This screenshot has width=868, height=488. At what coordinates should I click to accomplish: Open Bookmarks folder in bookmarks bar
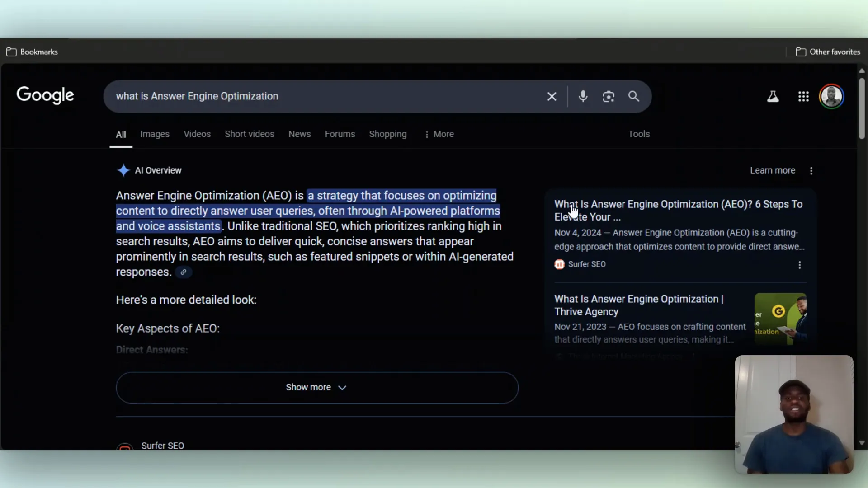point(32,52)
